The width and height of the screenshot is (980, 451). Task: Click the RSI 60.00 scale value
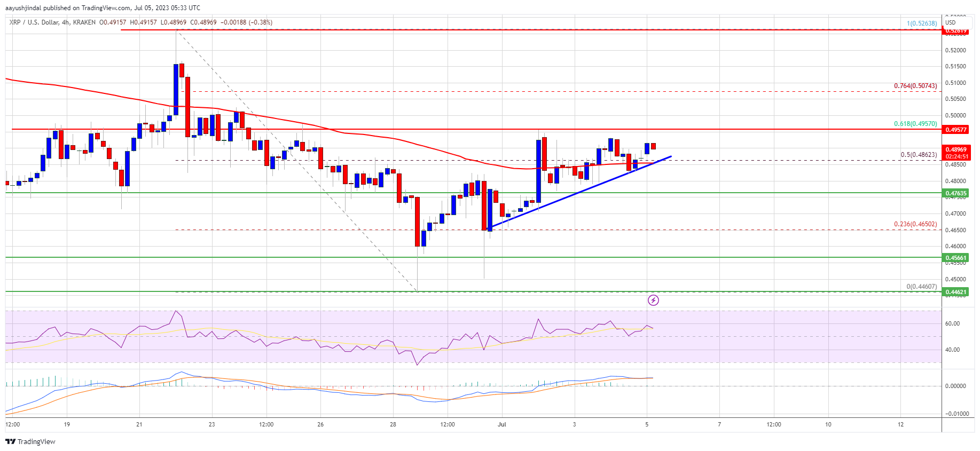[952, 323]
